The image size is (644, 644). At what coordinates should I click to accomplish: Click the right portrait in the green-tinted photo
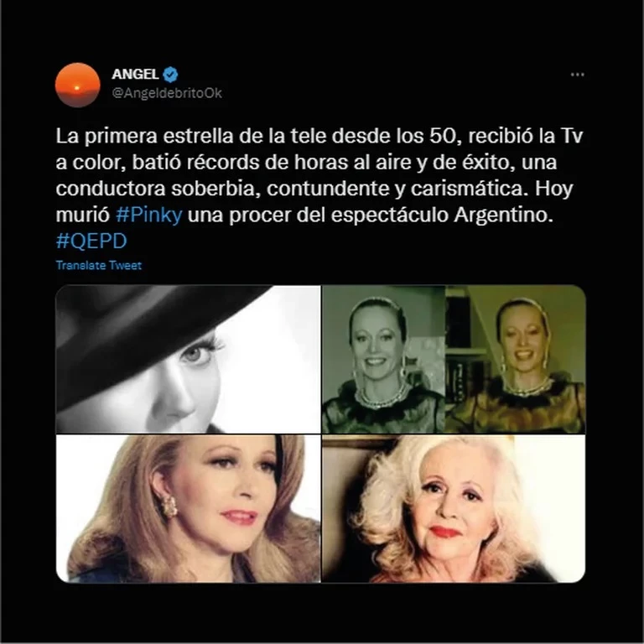coord(516,360)
